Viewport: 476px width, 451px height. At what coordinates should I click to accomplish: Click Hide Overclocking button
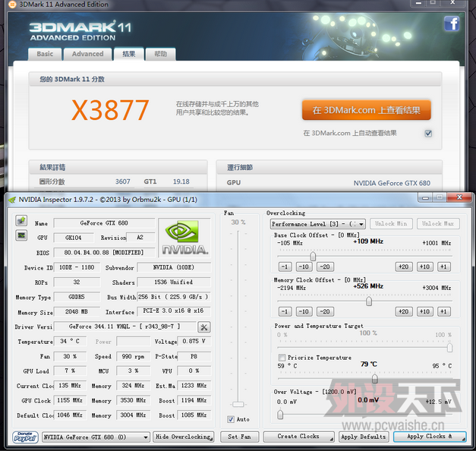[184, 437]
